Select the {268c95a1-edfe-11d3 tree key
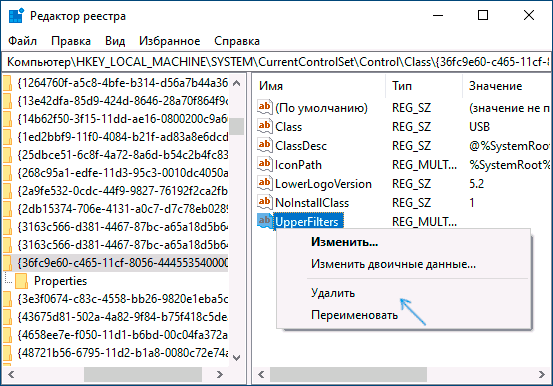The image size is (553, 386). (122, 173)
